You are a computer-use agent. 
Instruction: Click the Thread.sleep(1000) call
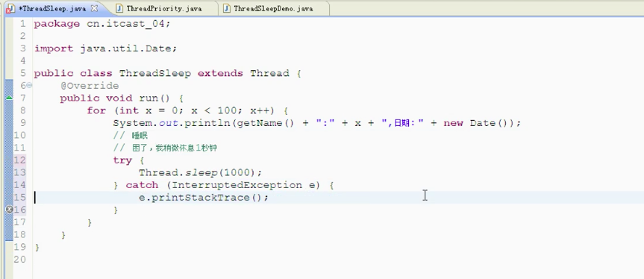[x=200, y=173]
